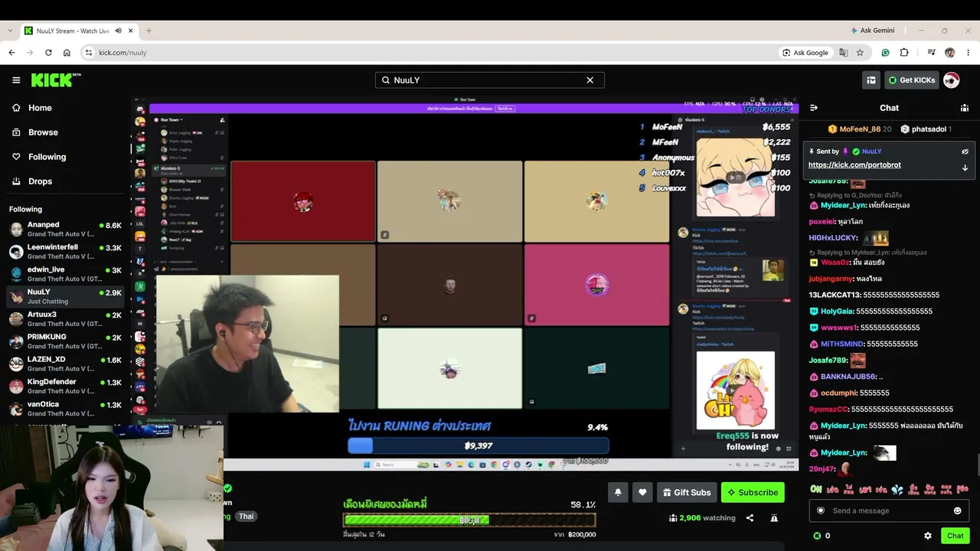The width and height of the screenshot is (980, 551).
Task: Click the KICKs balance showing 0
Action: point(822,536)
